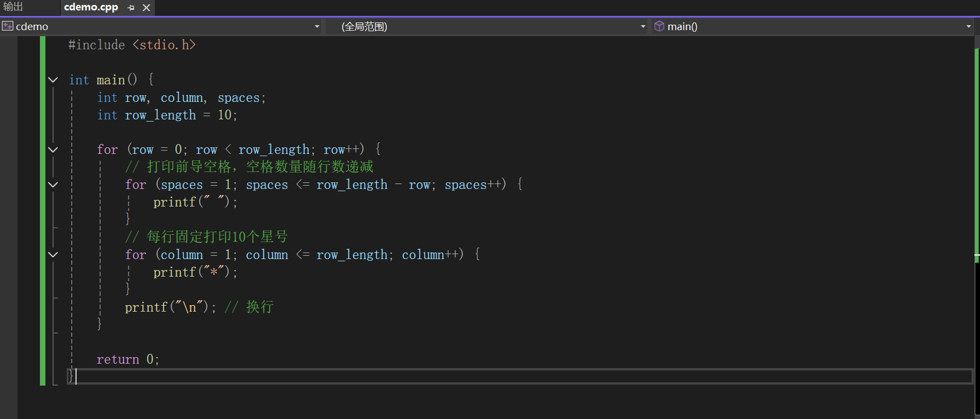Select the cdemo.cpp tab
Viewport: 980px width, 419px height.
tap(91, 7)
